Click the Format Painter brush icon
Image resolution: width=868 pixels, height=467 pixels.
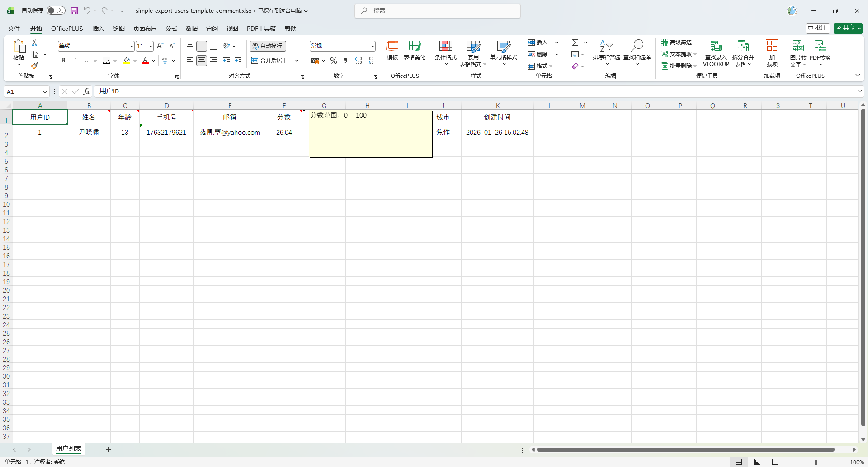tap(34, 66)
